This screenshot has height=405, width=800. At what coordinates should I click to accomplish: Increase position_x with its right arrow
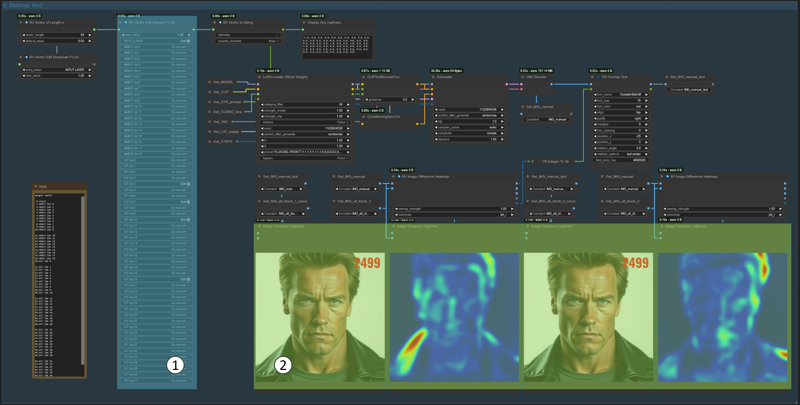(646, 136)
